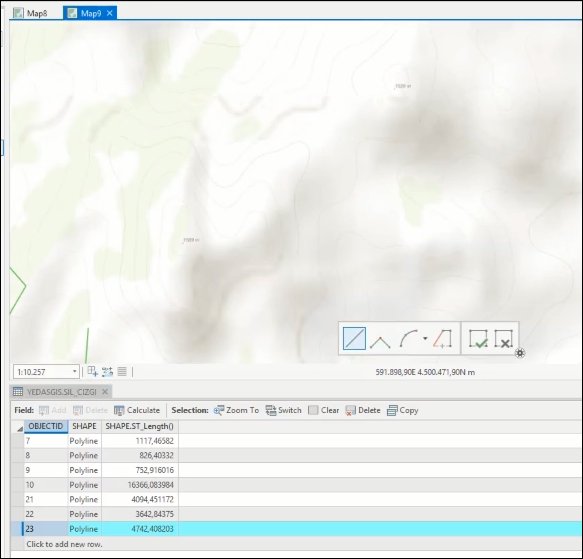The height and width of the screenshot is (559, 583).
Task: Select row header of OBJECTID 10
Action: (x=17, y=485)
